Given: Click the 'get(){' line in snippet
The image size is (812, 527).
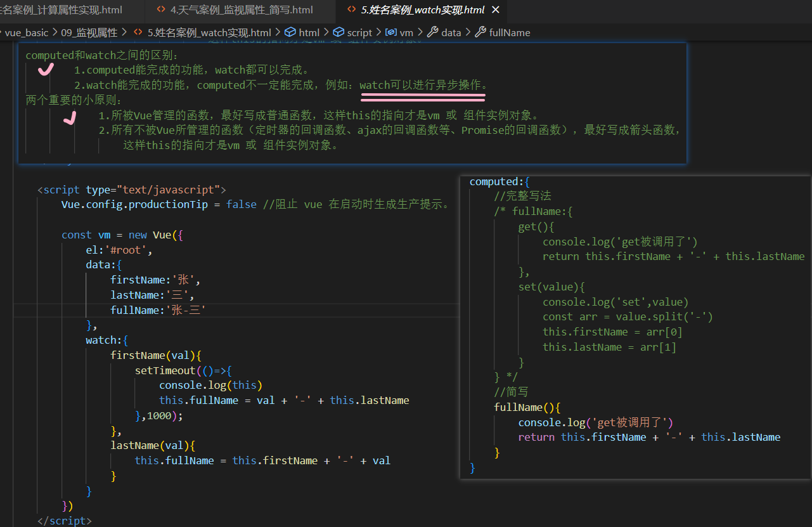Looking at the screenshot, I should tap(536, 227).
